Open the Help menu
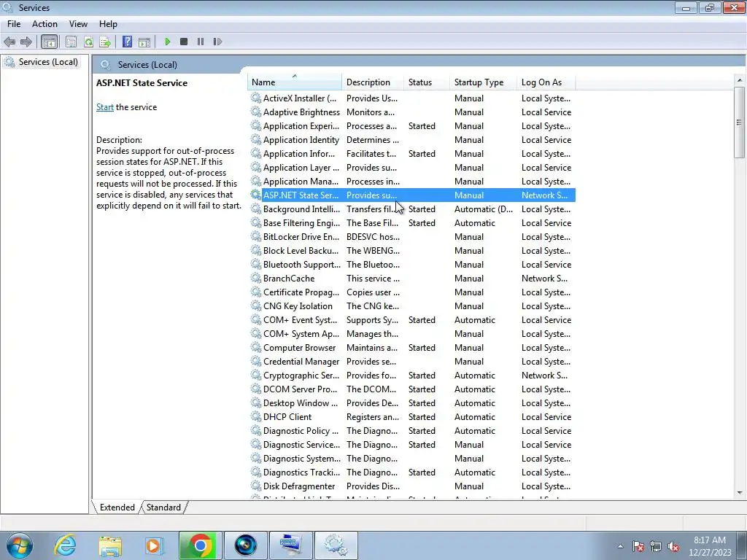747x560 pixels. point(108,24)
